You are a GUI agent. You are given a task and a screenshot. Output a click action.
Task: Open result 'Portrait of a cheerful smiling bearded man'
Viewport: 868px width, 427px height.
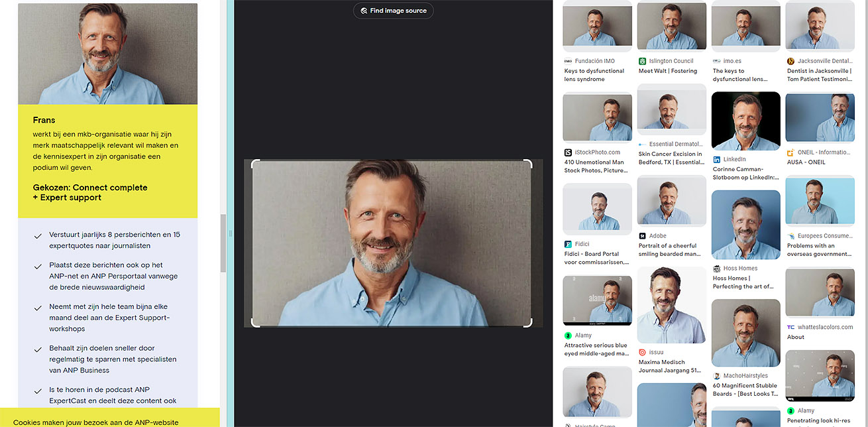pyautogui.click(x=669, y=250)
